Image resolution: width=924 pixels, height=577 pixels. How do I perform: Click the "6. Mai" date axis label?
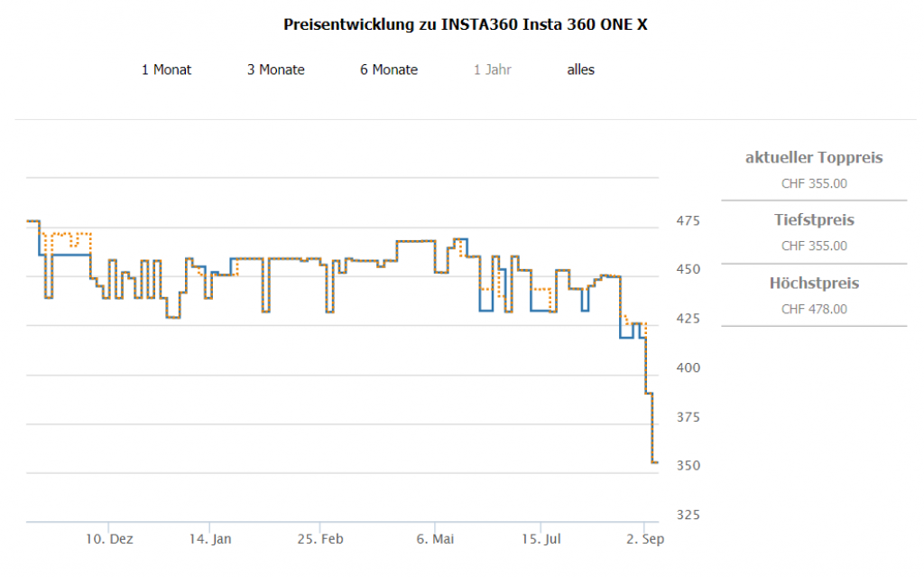click(x=435, y=539)
